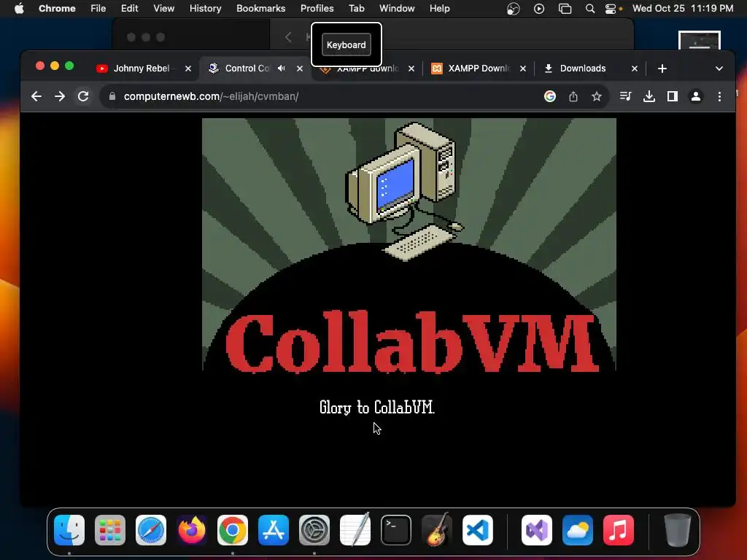Screen dimensions: 747x560
Task: Open System Settings from the Dock
Action: 314,530
